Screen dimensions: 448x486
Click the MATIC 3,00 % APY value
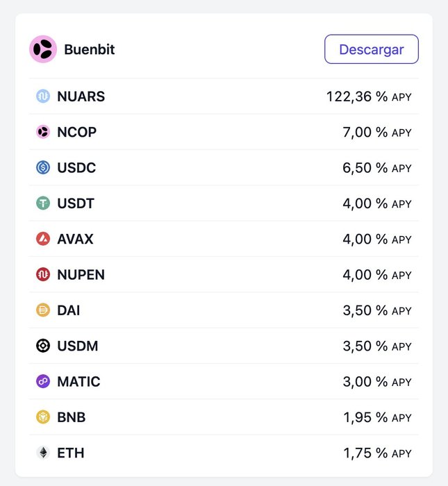(x=377, y=382)
